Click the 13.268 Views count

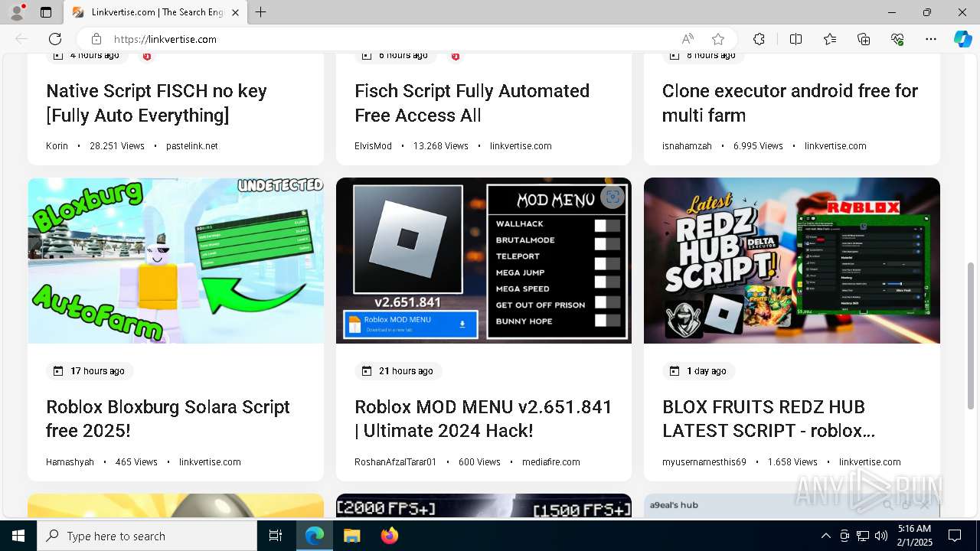pyautogui.click(x=441, y=146)
